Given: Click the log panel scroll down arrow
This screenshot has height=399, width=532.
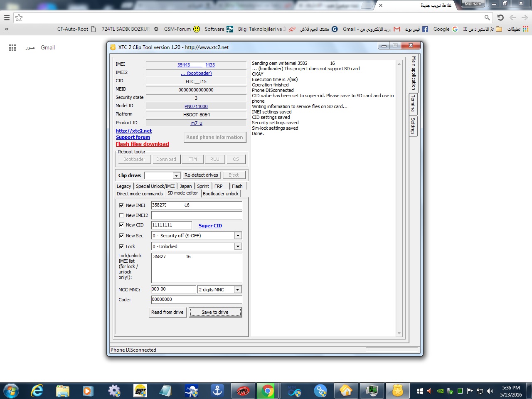Looking at the screenshot, I should 399,333.
